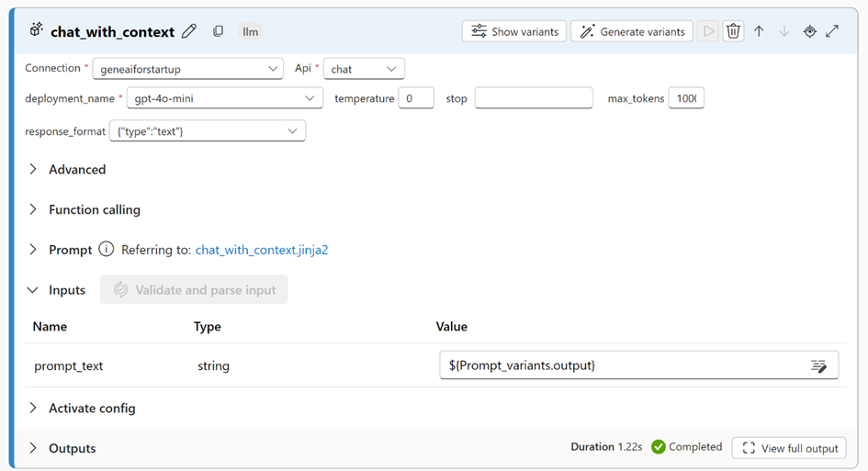Image resolution: width=868 pixels, height=471 pixels.
Task: Expand the node to full screen
Action: [832, 31]
